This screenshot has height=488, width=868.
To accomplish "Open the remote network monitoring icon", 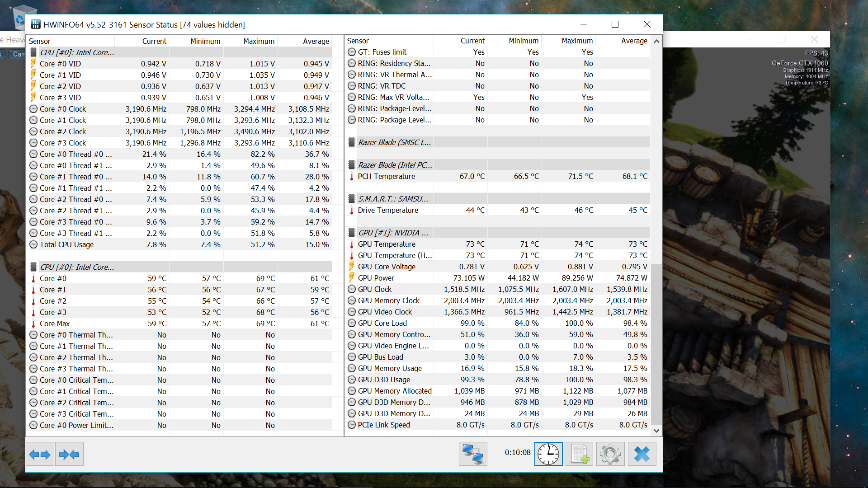I will pyautogui.click(x=473, y=454).
